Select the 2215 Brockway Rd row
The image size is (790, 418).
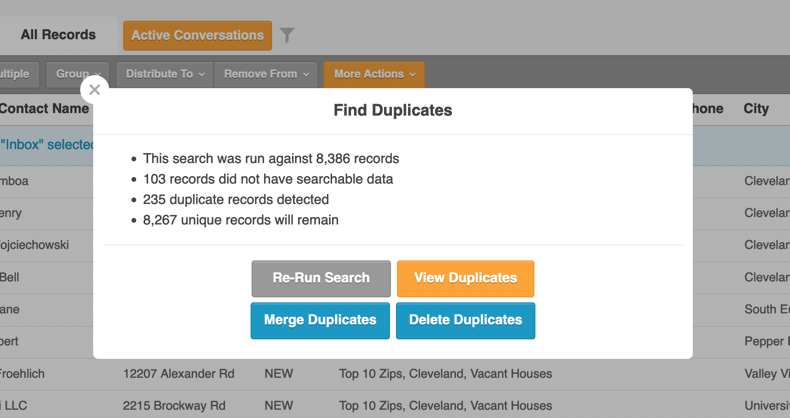(x=395, y=405)
